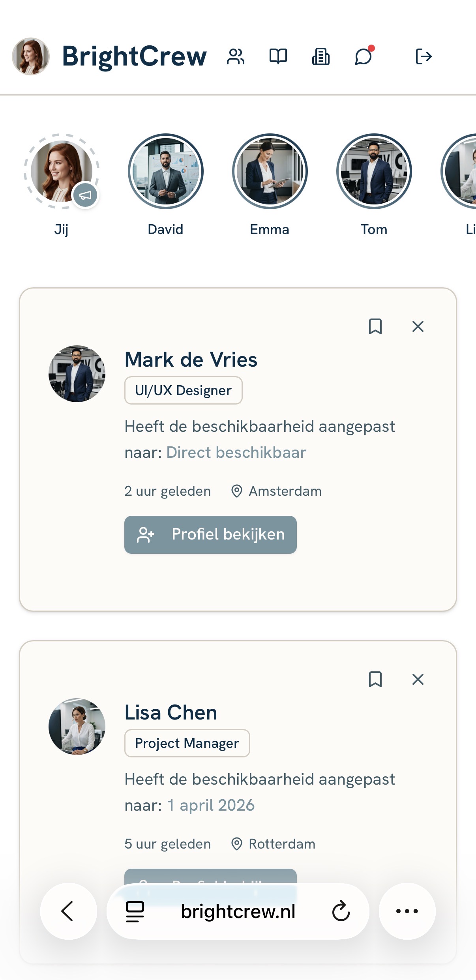Viewport: 476px width, 980px height.
Task: Dismiss the Mark de Vries card
Action: point(418,326)
